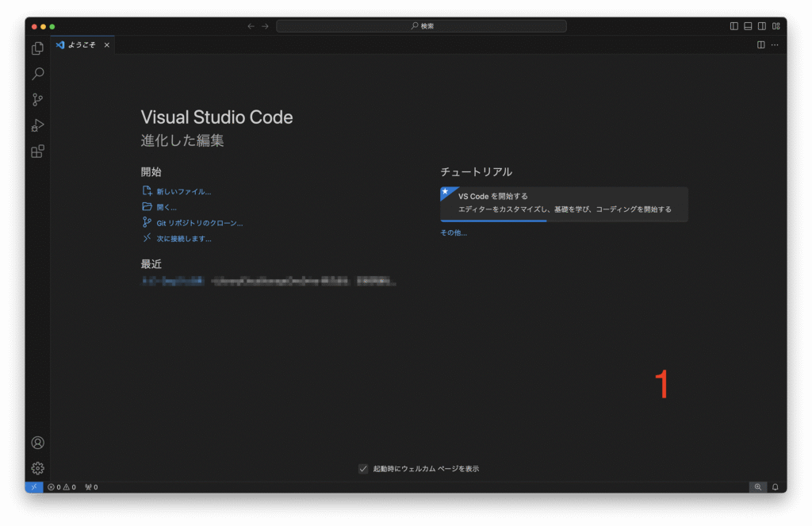Select the ようこそ welcome tab
This screenshot has width=812, height=526.
(82, 45)
